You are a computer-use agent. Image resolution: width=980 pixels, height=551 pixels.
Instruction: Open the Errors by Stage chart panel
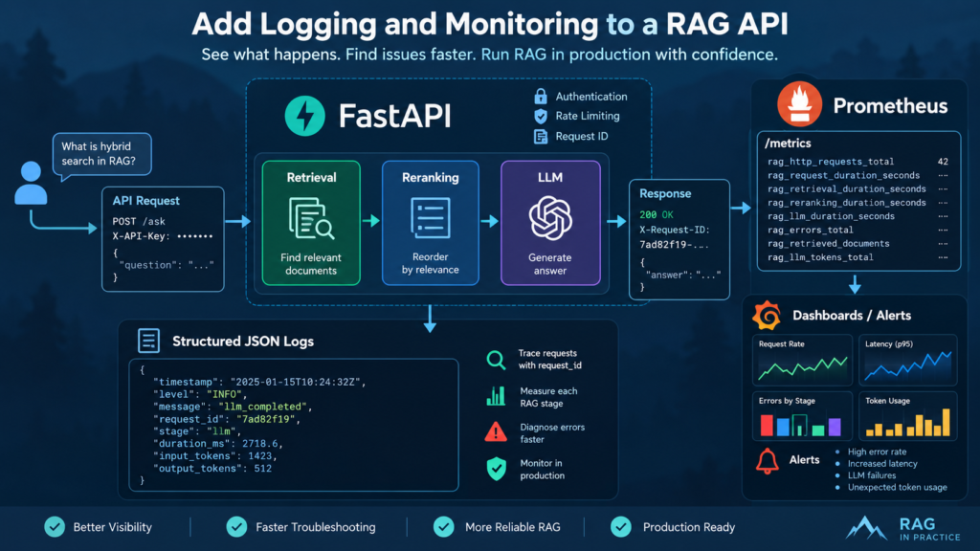tap(803, 417)
